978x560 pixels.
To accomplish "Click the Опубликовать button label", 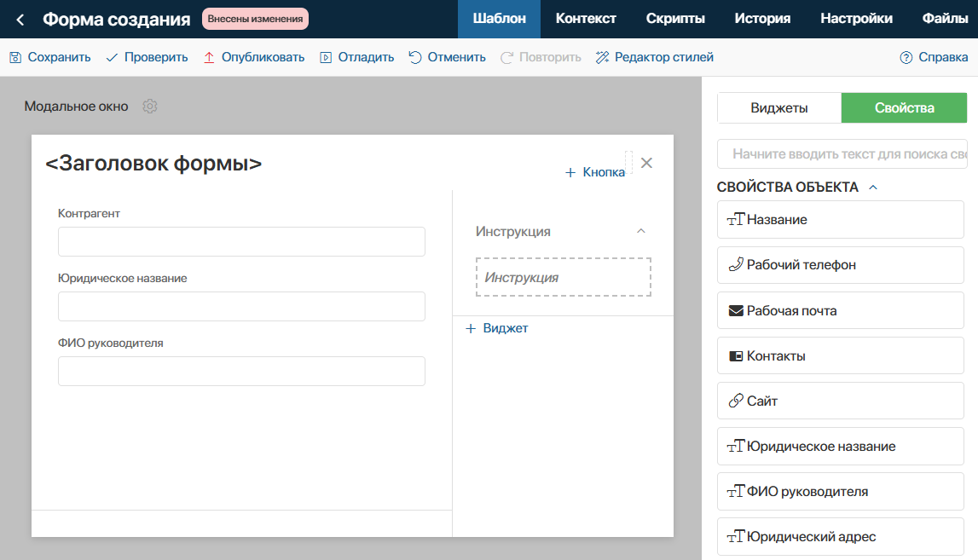I will coord(263,57).
